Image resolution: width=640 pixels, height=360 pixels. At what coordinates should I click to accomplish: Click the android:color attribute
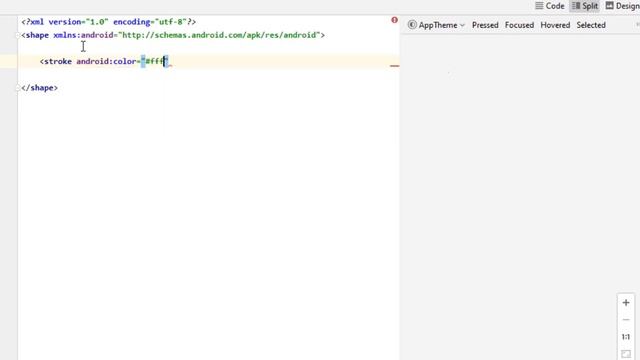tap(106, 61)
